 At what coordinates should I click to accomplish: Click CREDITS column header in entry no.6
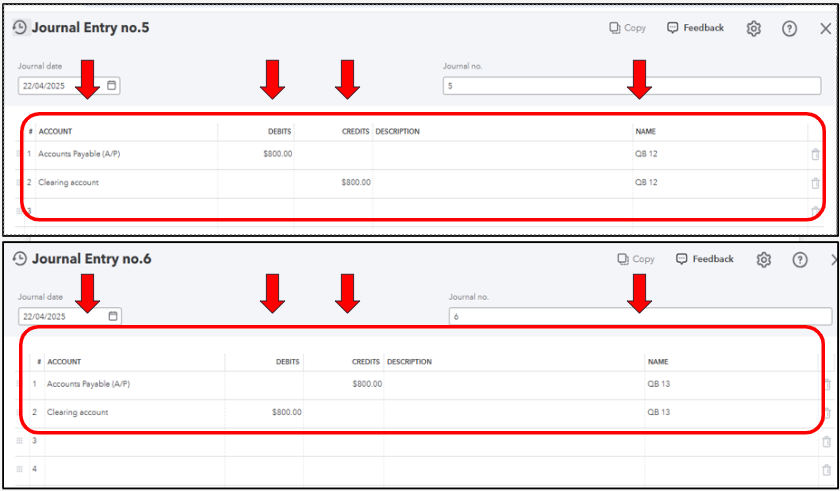click(x=366, y=362)
